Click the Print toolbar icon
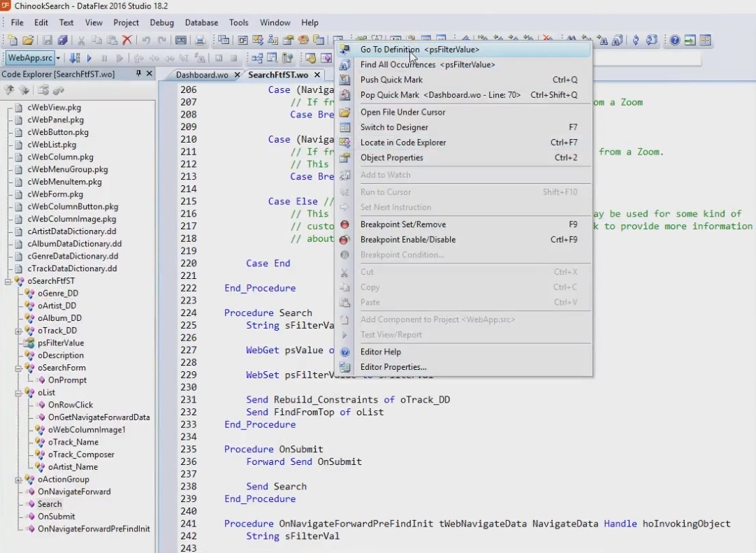Image resolution: width=756 pixels, height=553 pixels. pyautogui.click(x=200, y=41)
